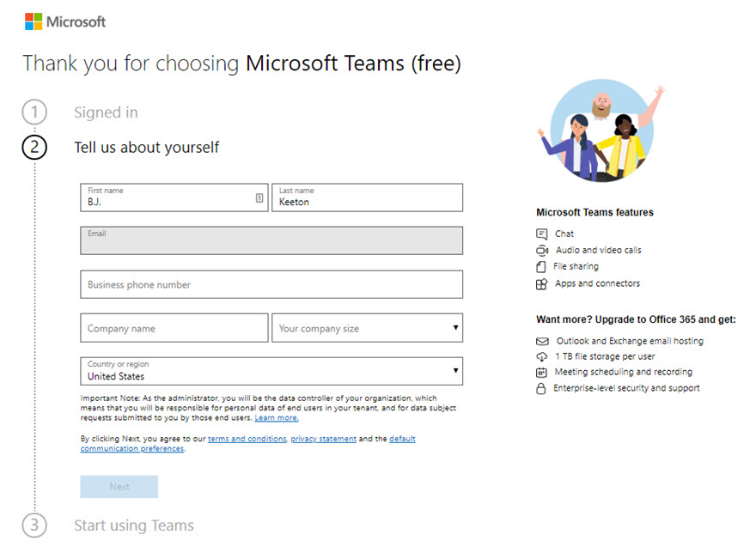Image resolution: width=756 pixels, height=559 pixels.
Task: Click the File sharing document icon
Action: point(541,266)
